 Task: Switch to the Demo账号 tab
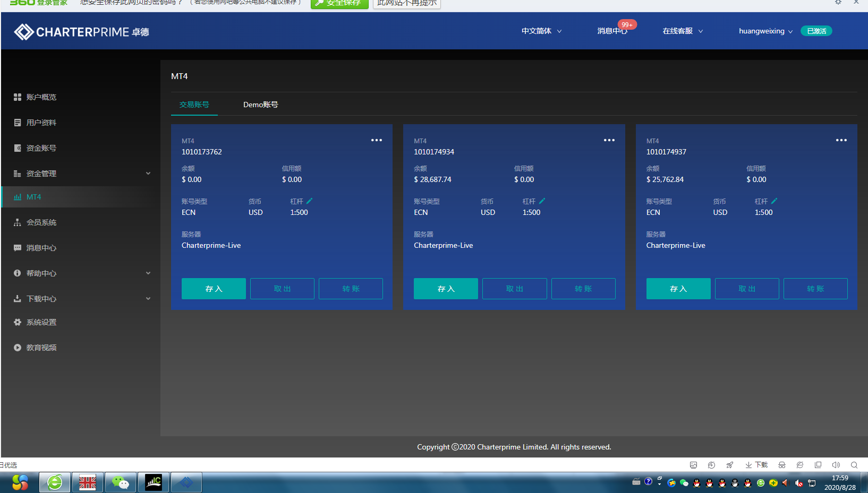261,105
